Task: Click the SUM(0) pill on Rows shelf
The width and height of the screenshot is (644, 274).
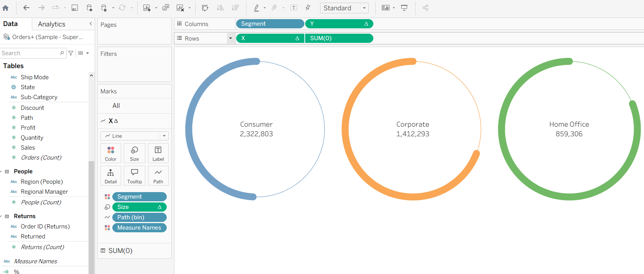Action: click(x=339, y=38)
